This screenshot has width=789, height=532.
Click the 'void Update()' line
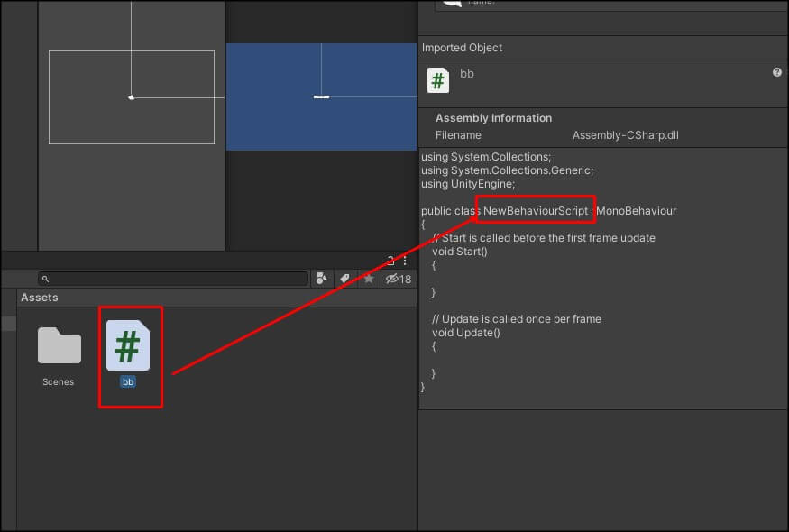[x=466, y=333]
